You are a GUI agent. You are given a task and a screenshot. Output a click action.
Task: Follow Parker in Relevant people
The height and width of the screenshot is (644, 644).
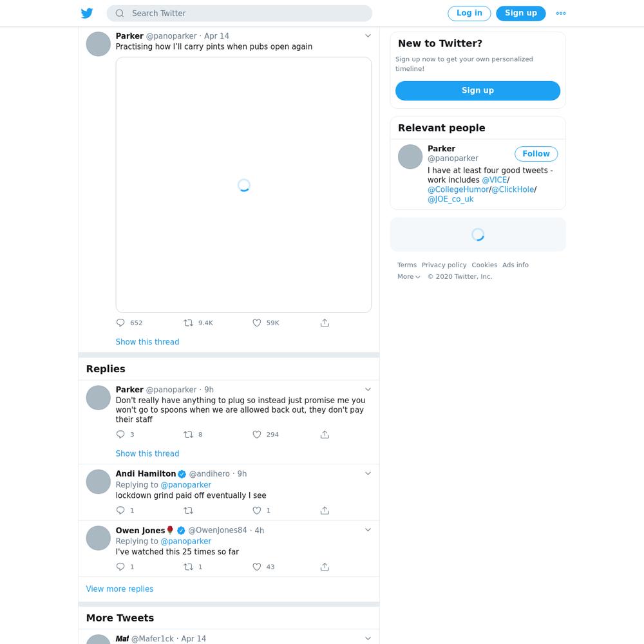536,154
